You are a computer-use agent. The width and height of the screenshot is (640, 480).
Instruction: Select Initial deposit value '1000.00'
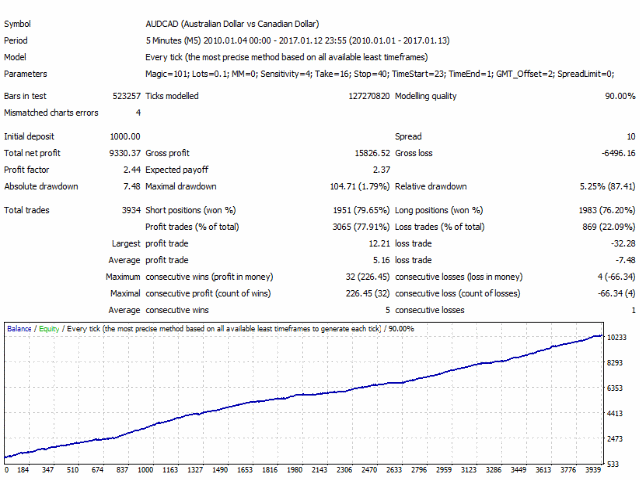pos(125,137)
